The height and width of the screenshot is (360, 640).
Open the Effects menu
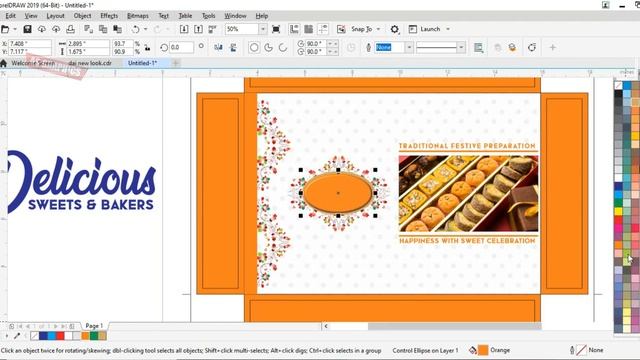[109, 16]
